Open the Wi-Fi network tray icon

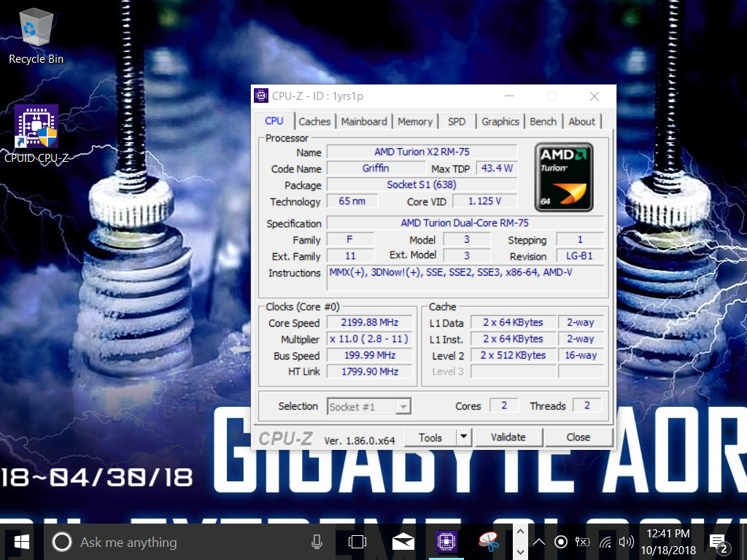coord(605,542)
